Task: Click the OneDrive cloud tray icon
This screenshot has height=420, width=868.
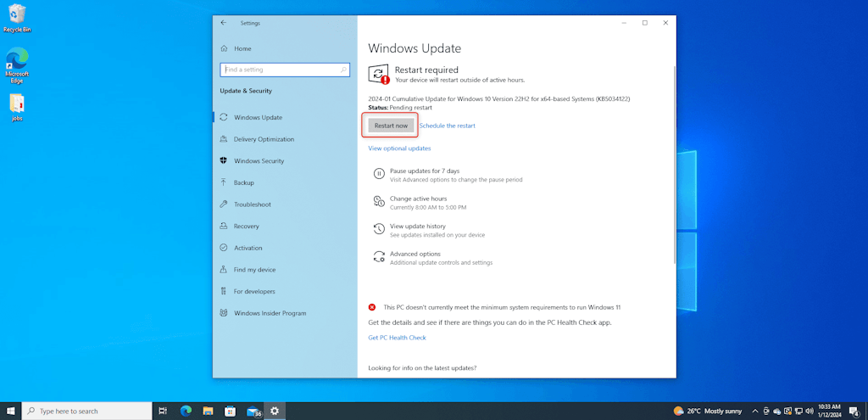Action: click(x=776, y=412)
